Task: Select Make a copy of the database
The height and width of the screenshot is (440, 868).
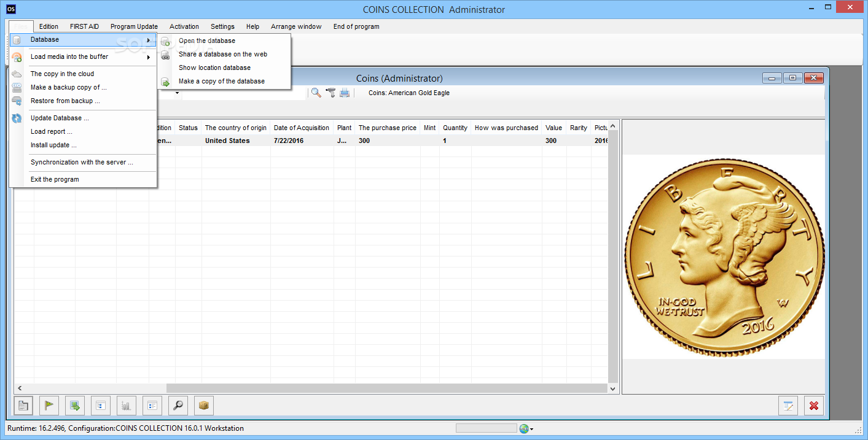Action: (222, 81)
